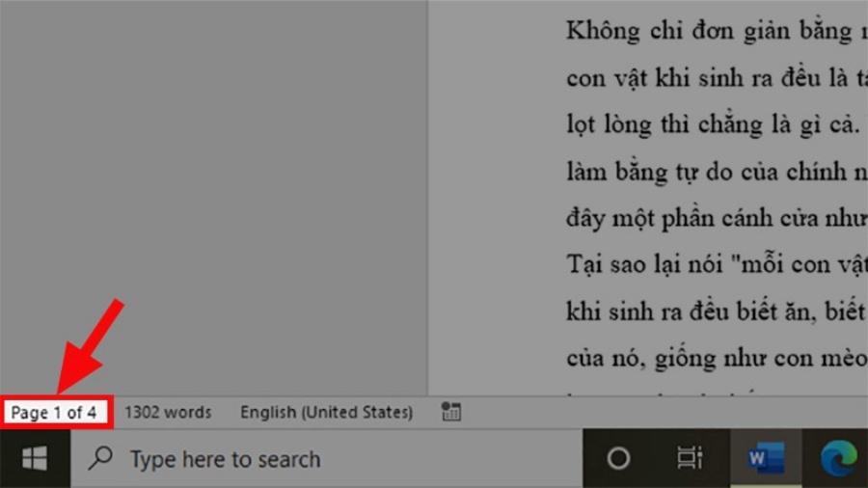Viewport: 868px width, 488px height.
Task: Open Task View on the taskbar
Action: (689, 459)
